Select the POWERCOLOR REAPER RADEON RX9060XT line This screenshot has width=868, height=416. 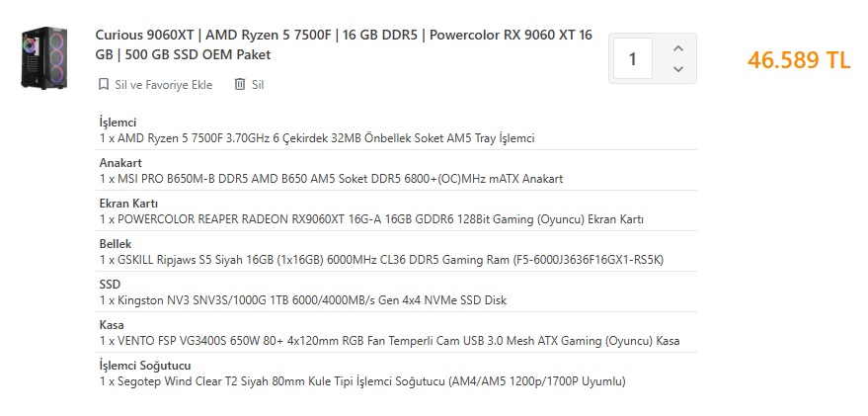371,219
